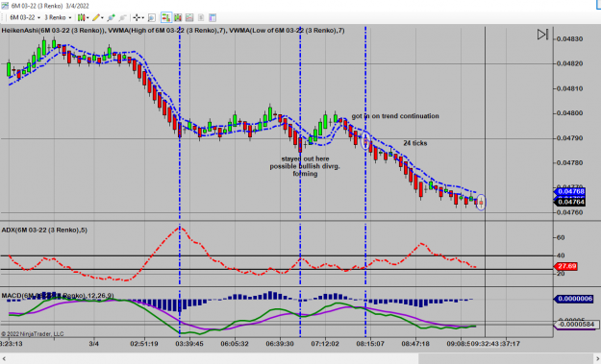The height and width of the screenshot is (364, 601).
Task: Click the 0.04760 price axis label
Action: [569, 212]
